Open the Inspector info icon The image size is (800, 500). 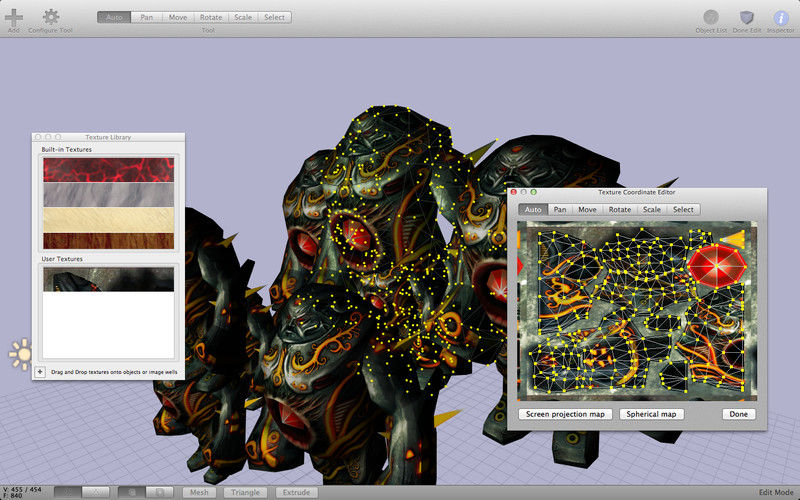point(781,18)
